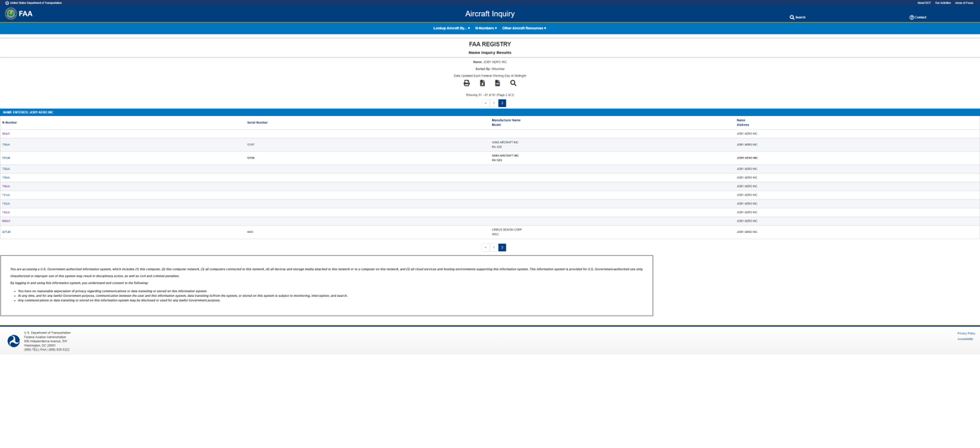Expand the N-Numbers menu
Image resolution: width=980 pixels, height=448 pixels.
[x=486, y=28]
